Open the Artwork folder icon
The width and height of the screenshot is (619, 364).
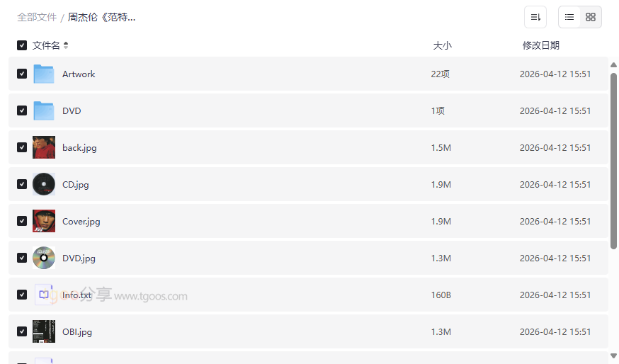coord(44,74)
